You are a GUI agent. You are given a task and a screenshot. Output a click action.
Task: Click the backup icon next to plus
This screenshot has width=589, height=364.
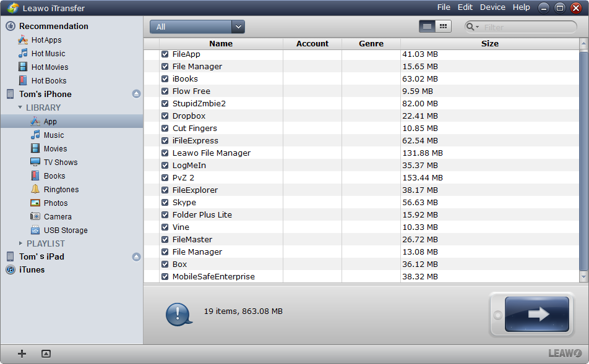[46, 353]
